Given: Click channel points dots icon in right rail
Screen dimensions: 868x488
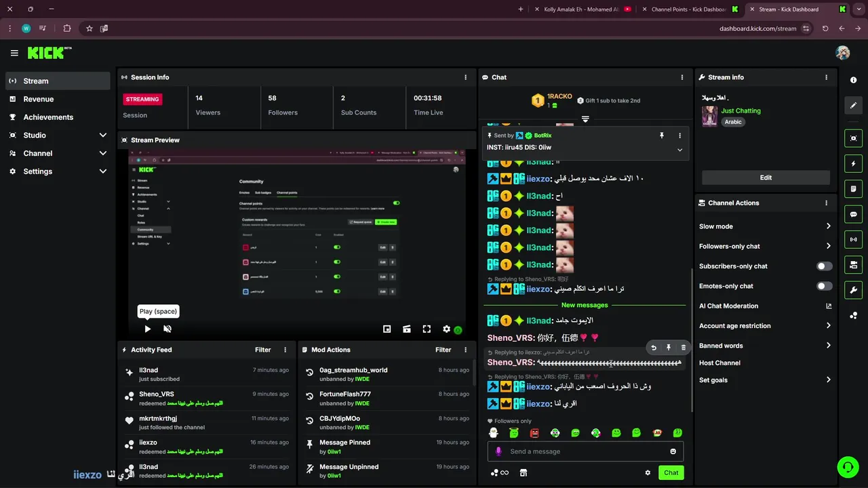Looking at the screenshot, I should click(x=853, y=316).
